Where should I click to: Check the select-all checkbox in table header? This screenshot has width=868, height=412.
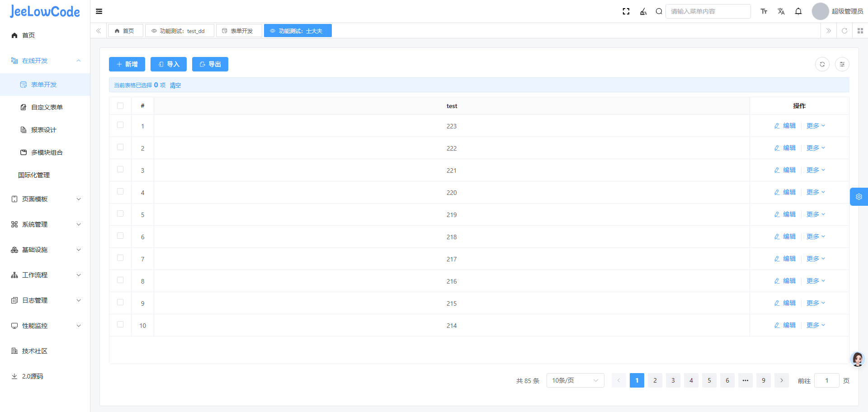click(120, 106)
